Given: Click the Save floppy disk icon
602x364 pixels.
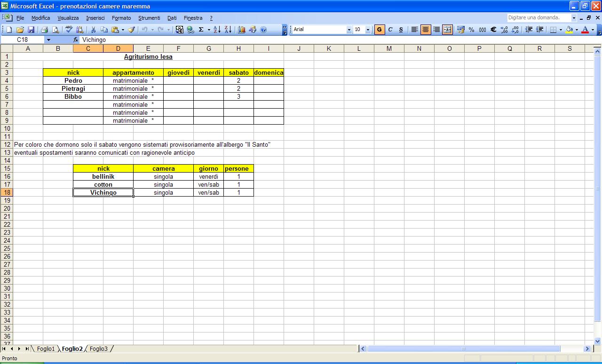Looking at the screenshot, I should tap(31, 30).
